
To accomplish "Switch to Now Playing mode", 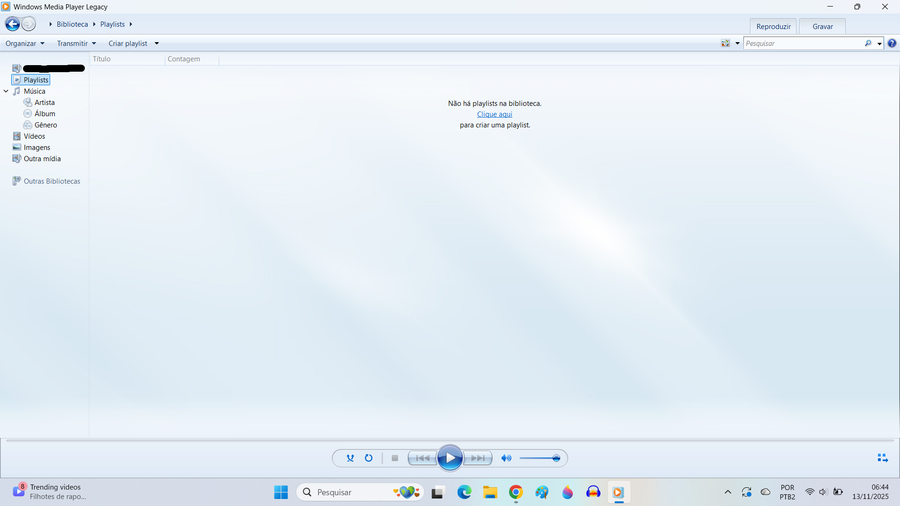I will [x=883, y=457].
